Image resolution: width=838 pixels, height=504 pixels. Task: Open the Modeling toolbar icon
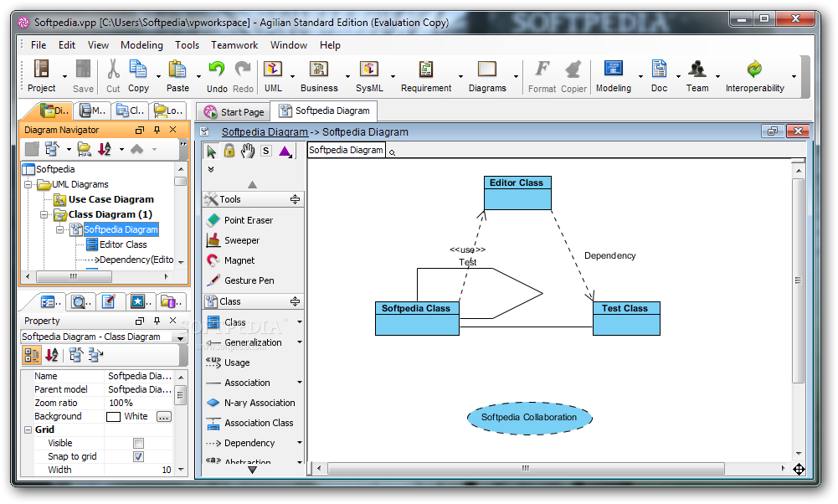(x=613, y=69)
